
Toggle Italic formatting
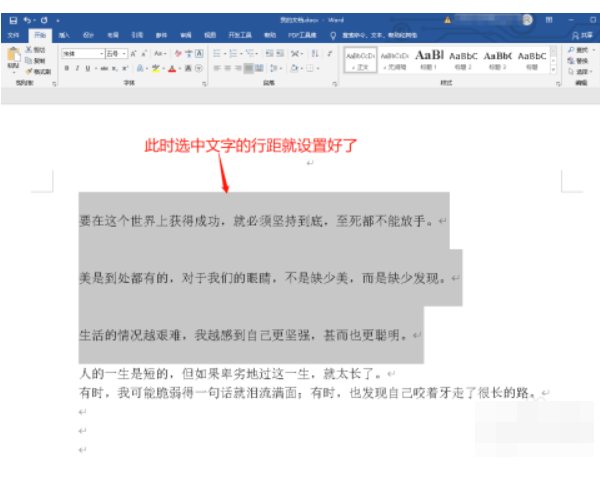(x=77, y=68)
